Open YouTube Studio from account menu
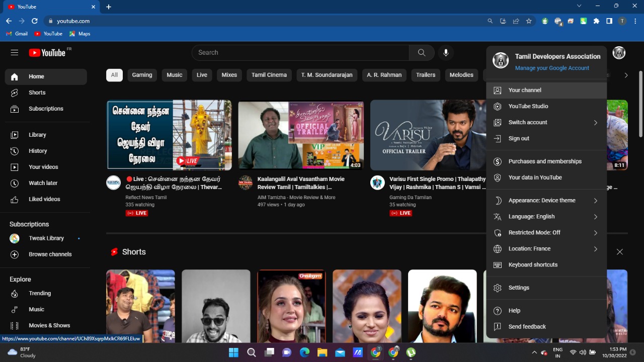 546,106
